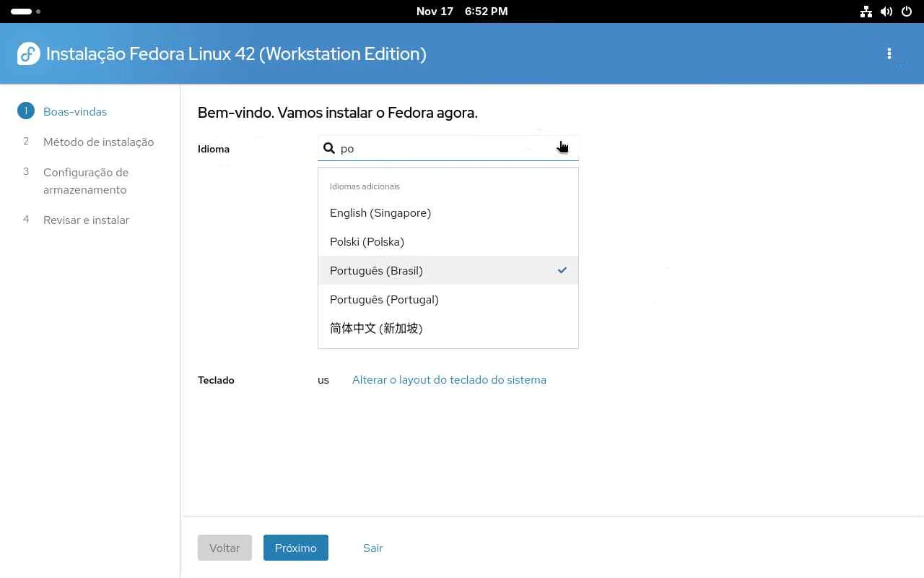Choose 简体中文 (新加坡) language
This screenshot has width=924, height=578.
coord(376,329)
